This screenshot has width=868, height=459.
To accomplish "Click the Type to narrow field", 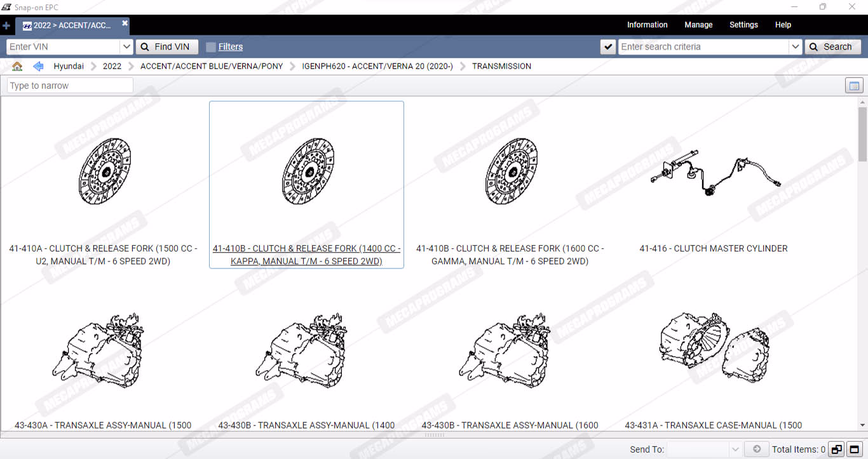I will 70,86.
